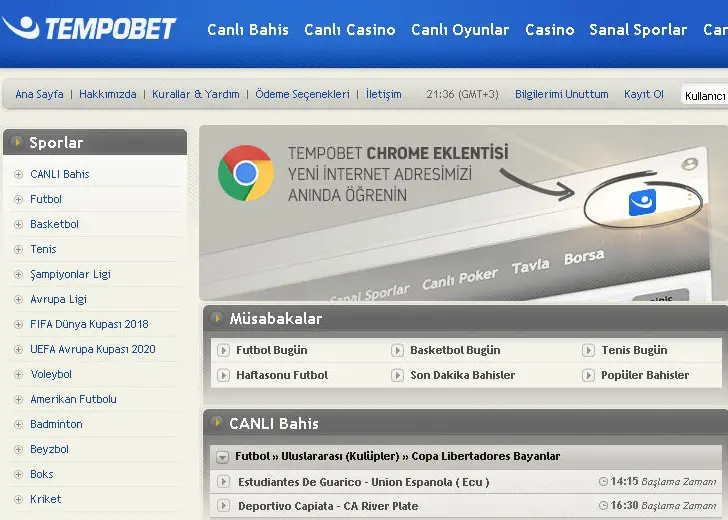Click the Voleybol sport link
The width and height of the screenshot is (728, 520).
[x=51, y=374]
